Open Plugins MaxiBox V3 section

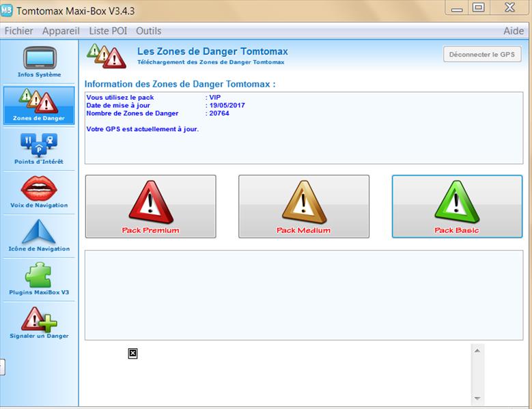39,279
